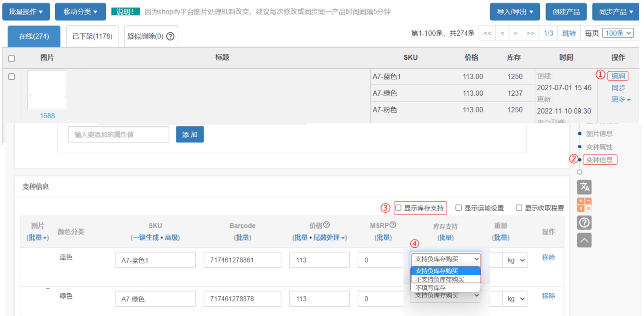Click the help icon beside 价格 column header
Screen dimensions: 644x316
pos(326,225)
